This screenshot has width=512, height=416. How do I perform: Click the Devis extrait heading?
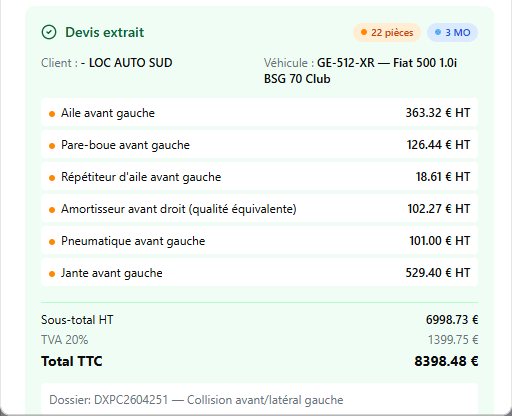(104, 32)
